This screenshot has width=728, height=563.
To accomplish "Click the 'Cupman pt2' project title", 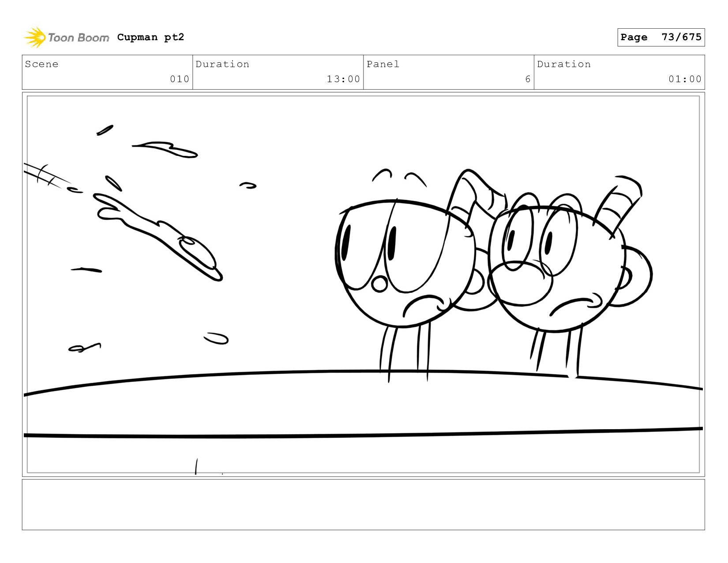I will pos(150,37).
